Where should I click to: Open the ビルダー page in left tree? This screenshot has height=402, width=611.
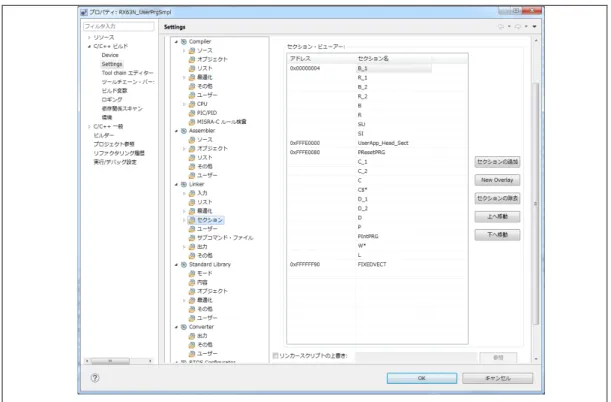point(104,136)
